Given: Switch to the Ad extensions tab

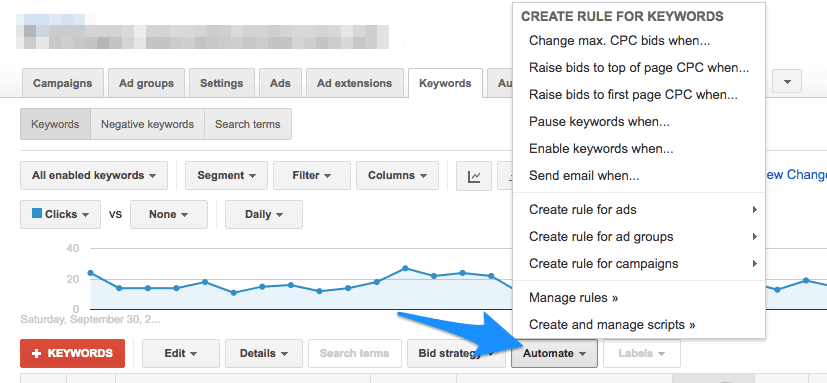Looking at the screenshot, I should (x=354, y=83).
